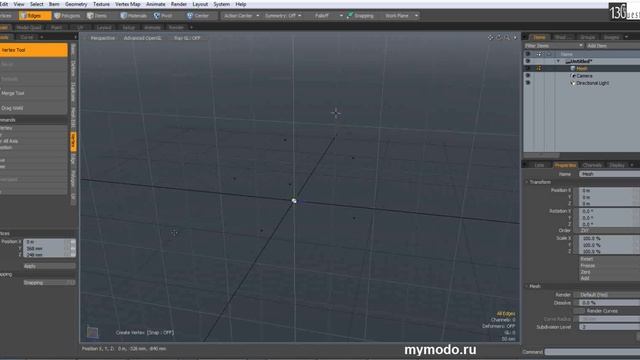Select the Directional Light item

click(x=592, y=83)
